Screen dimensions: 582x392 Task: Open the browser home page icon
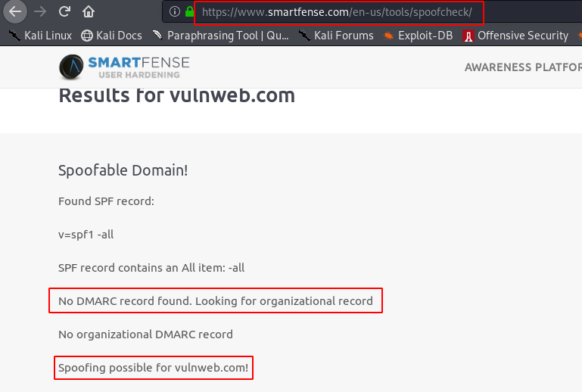click(89, 12)
